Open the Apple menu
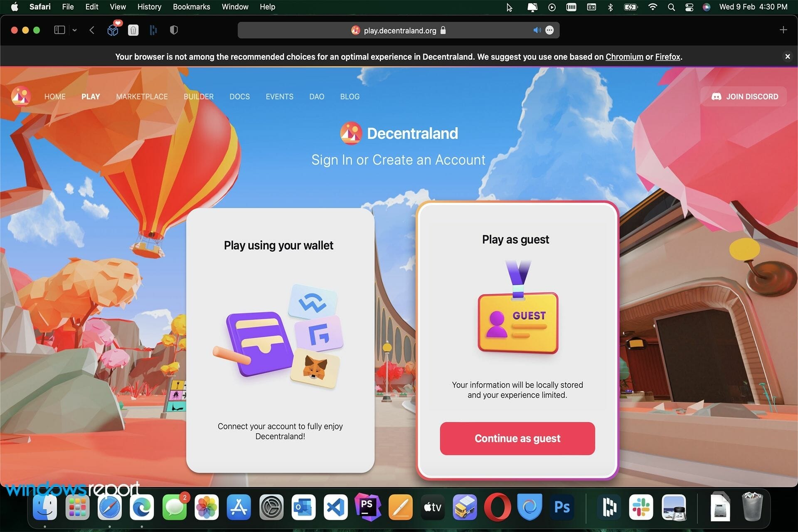The height and width of the screenshot is (532, 798). click(15, 7)
